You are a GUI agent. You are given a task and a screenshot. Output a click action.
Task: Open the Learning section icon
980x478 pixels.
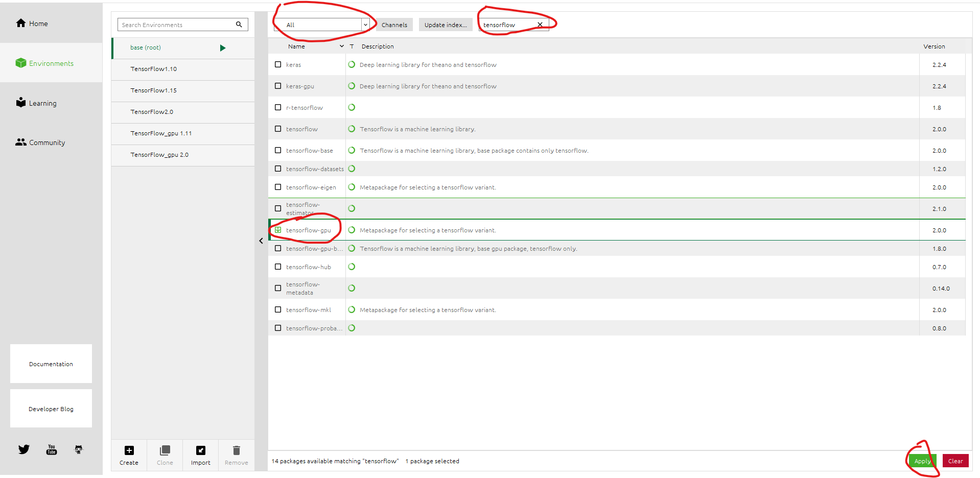click(x=21, y=102)
